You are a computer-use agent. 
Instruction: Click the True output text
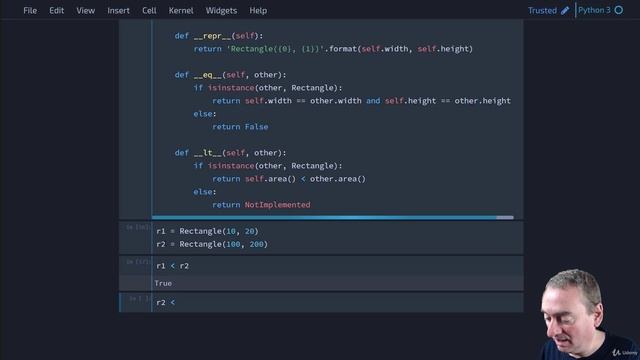click(163, 283)
